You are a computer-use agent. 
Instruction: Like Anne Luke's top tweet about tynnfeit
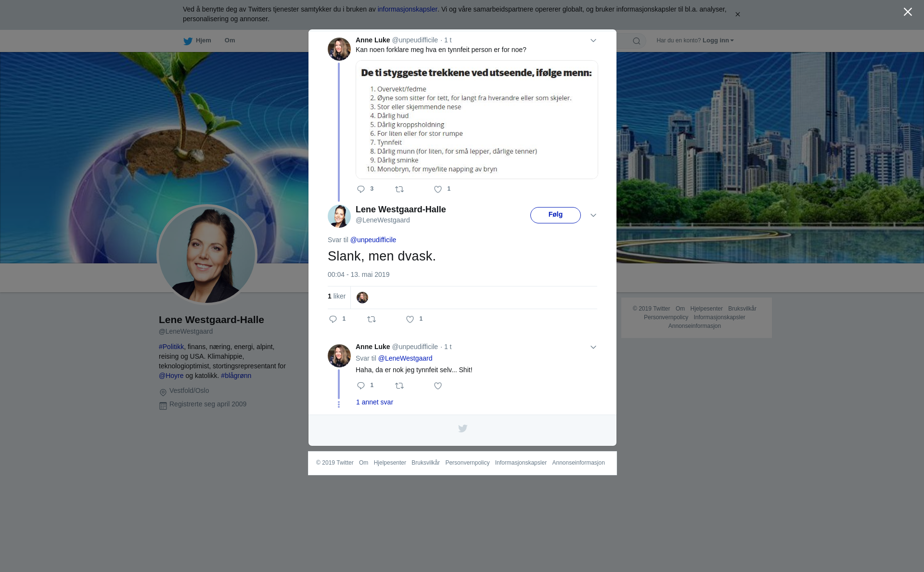tap(438, 189)
